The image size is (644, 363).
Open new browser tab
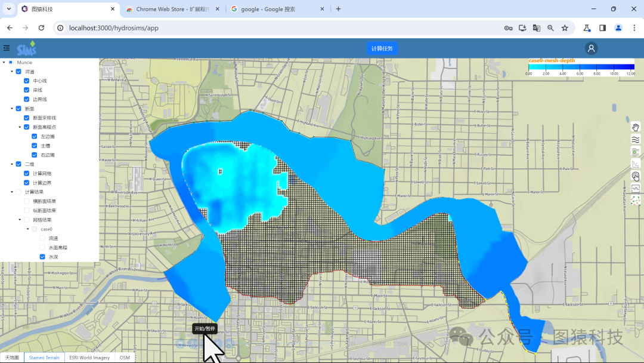(339, 8)
